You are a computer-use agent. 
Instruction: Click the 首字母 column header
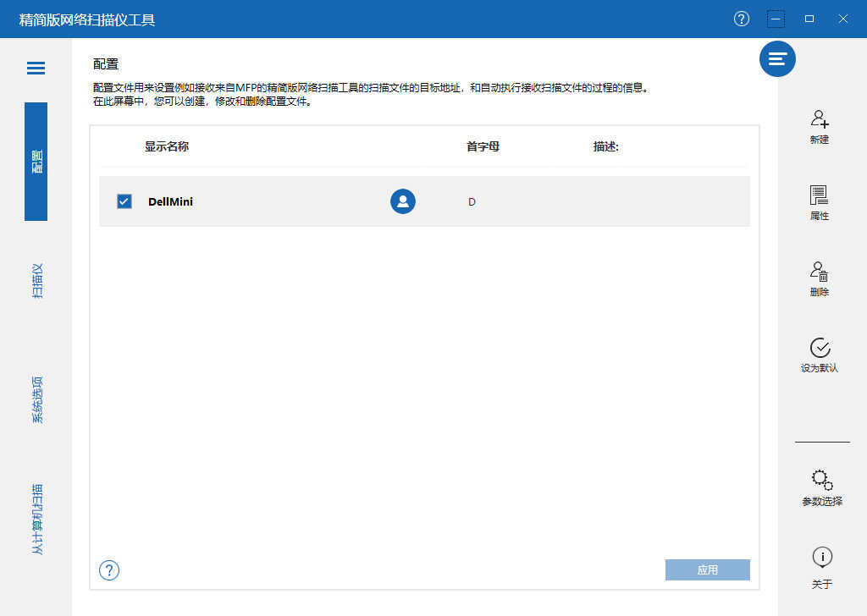[x=483, y=146]
